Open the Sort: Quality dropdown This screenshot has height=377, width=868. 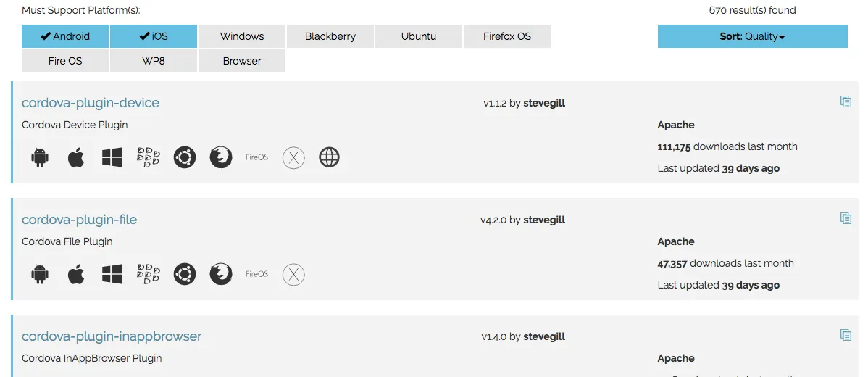coord(752,36)
